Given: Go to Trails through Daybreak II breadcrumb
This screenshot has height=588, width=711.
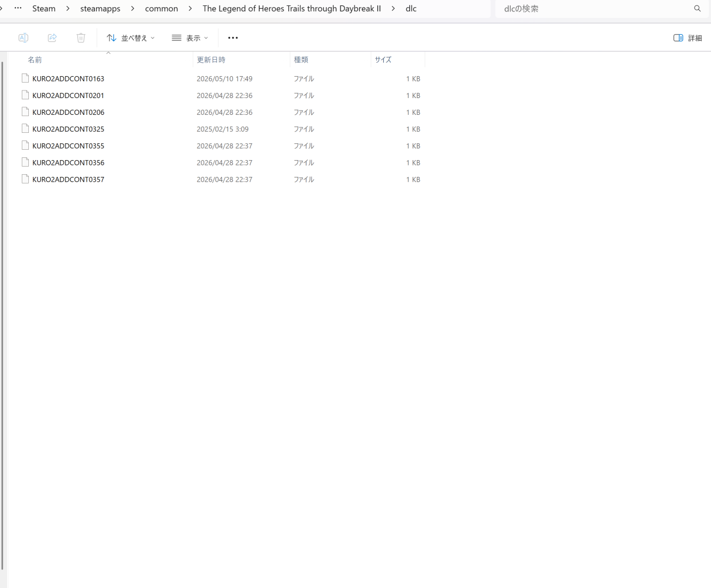Looking at the screenshot, I should (292, 9).
